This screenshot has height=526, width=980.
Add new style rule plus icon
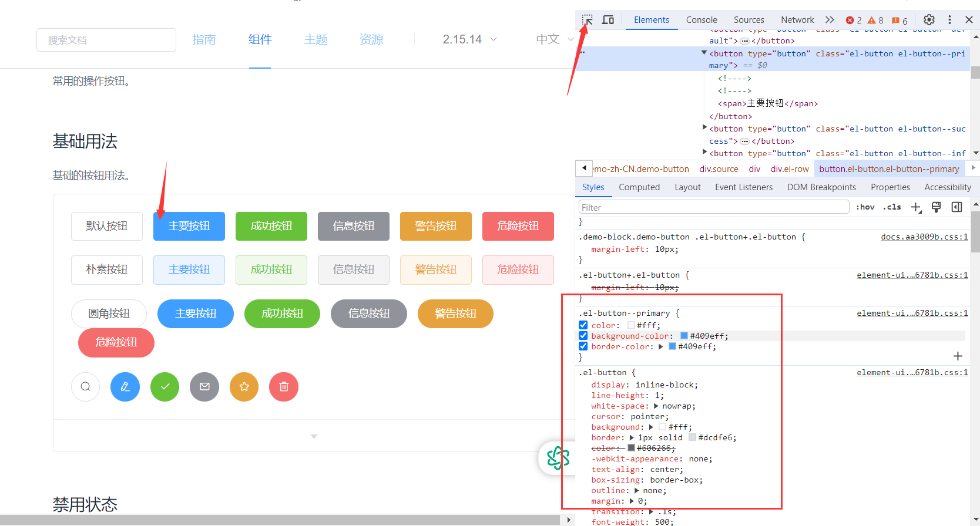click(x=916, y=207)
